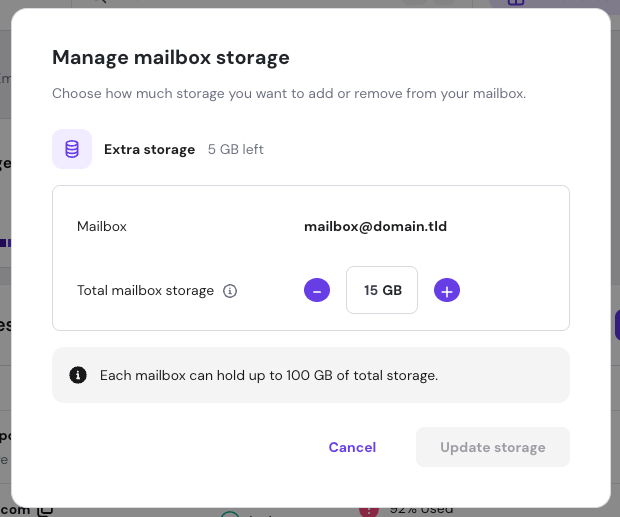
Task: Click the 5 GB left indicator
Action: pyautogui.click(x=236, y=149)
